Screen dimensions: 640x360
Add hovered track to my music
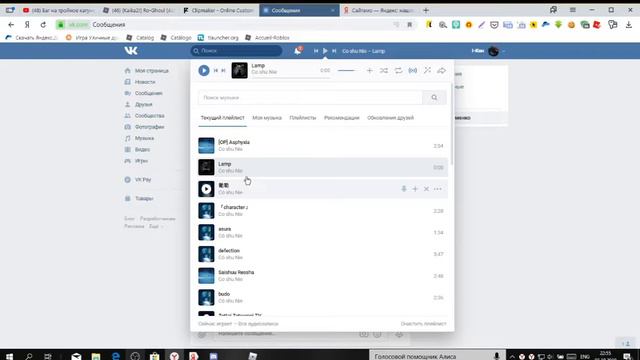coord(415,189)
